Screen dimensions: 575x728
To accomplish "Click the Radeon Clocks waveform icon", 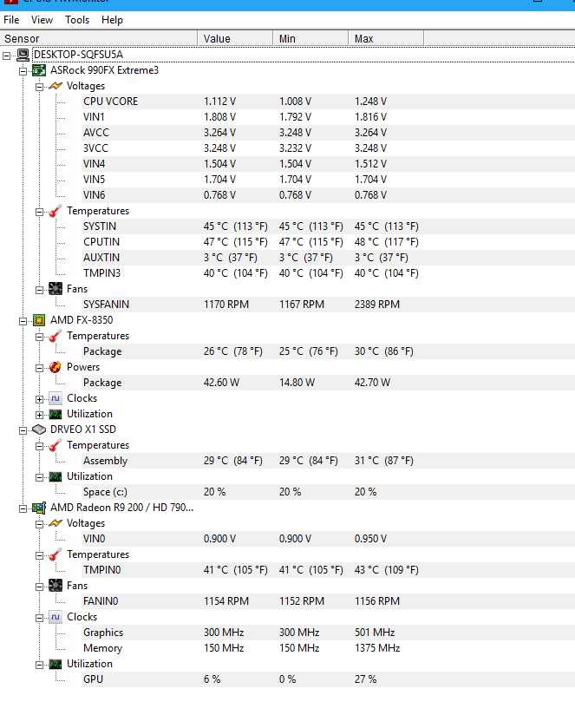I will [x=56, y=617].
